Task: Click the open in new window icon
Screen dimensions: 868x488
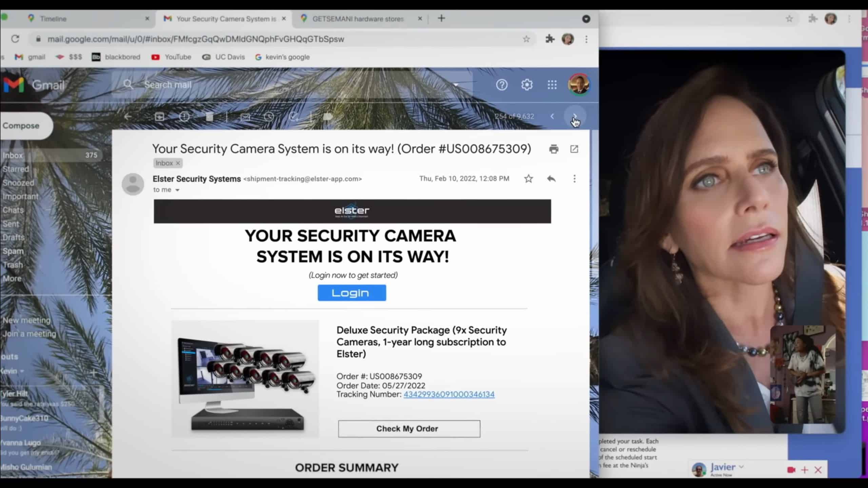Action: [x=574, y=149]
